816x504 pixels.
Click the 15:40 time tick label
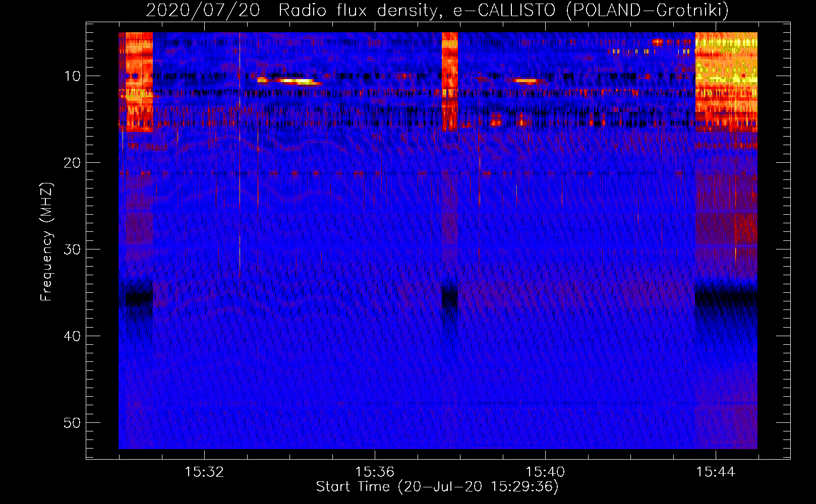point(545,472)
